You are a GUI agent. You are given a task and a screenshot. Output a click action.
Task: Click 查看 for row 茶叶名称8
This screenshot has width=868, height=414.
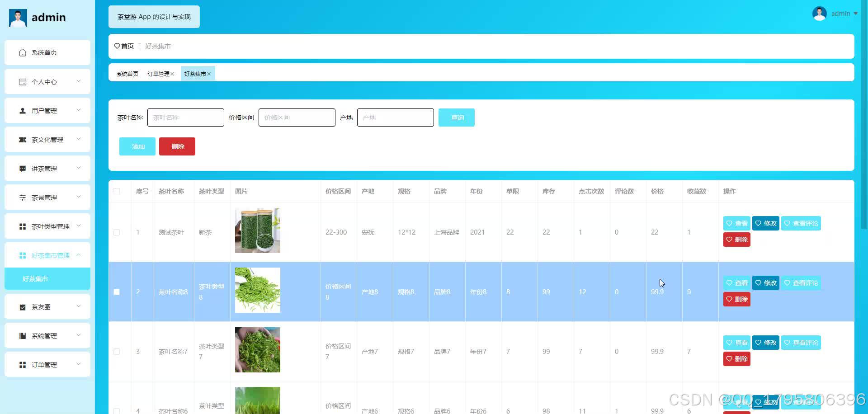737,283
